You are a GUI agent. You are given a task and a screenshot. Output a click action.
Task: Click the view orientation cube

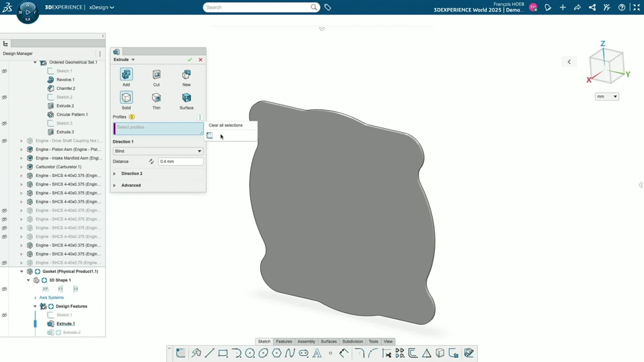tap(607, 66)
